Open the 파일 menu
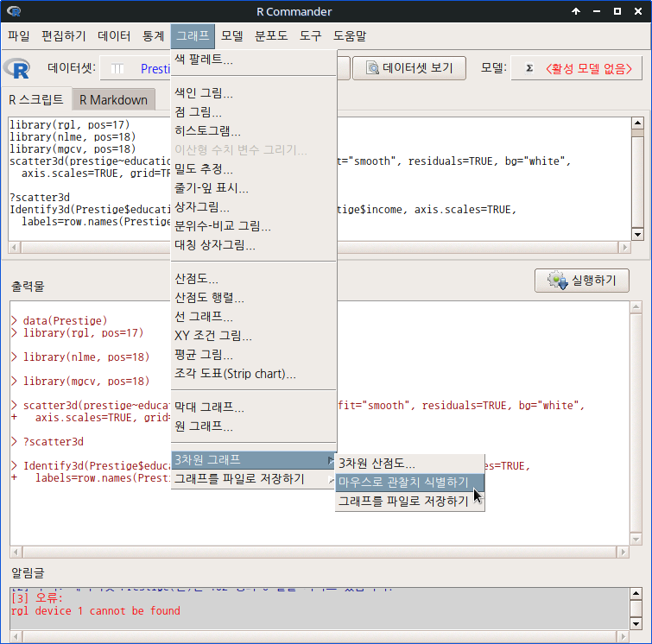 [19, 35]
